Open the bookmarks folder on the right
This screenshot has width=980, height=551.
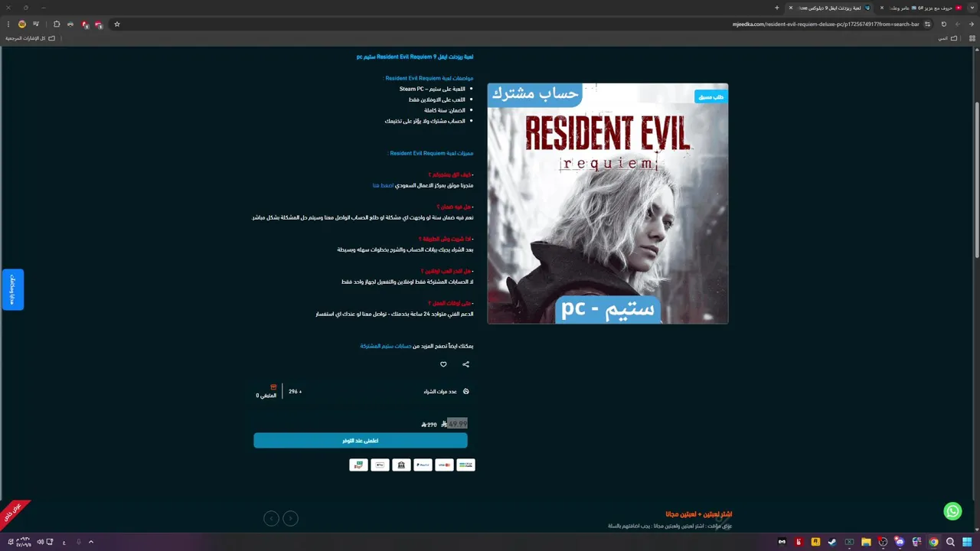pos(948,37)
